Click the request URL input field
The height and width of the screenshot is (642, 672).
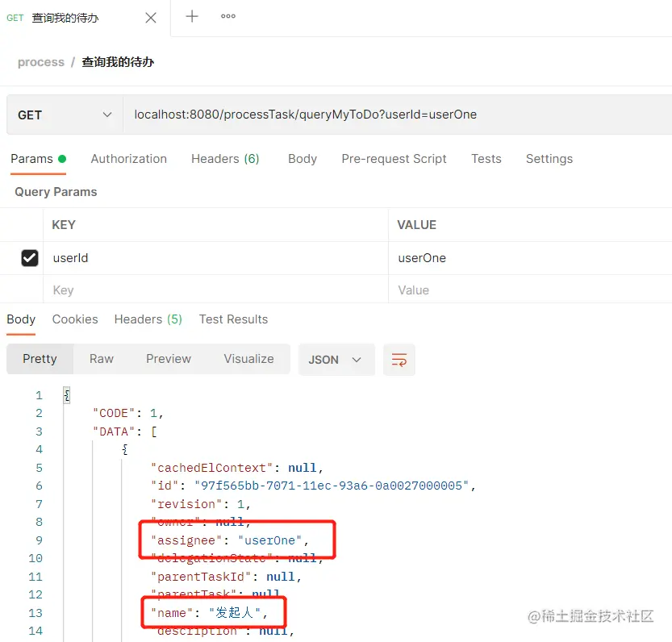coord(397,115)
